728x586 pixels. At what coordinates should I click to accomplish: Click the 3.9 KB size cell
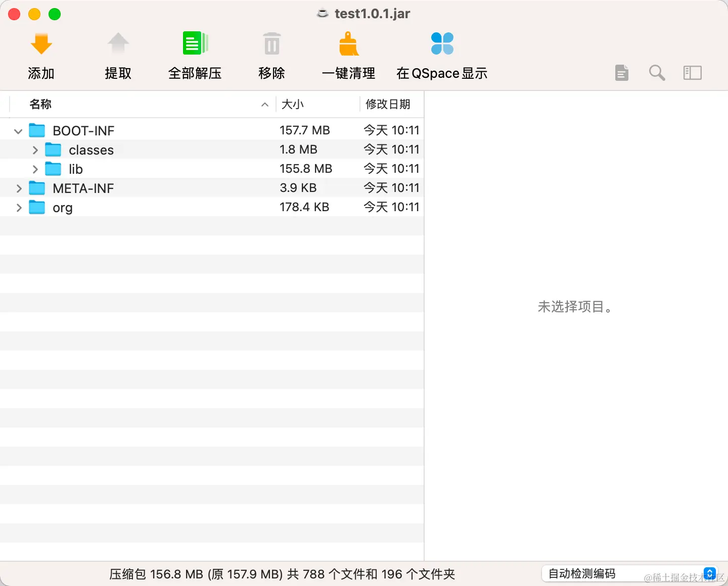coord(298,188)
